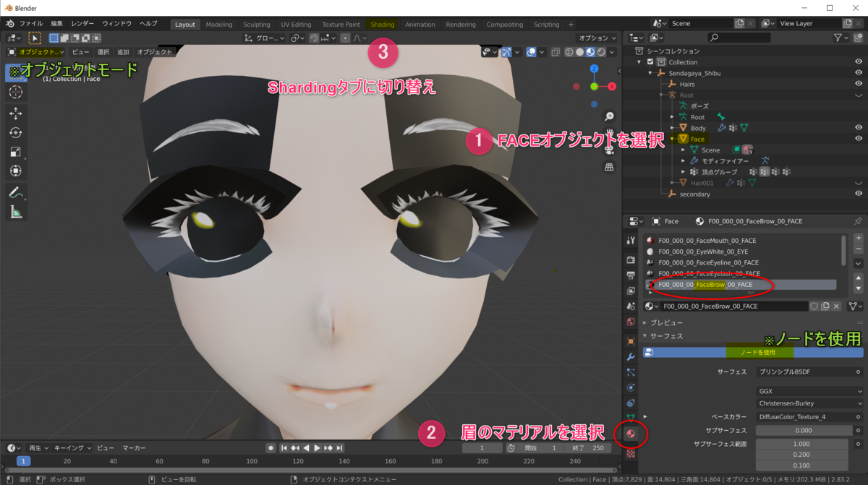
Task: Open the Material properties tab icon
Action: (631, 434)
